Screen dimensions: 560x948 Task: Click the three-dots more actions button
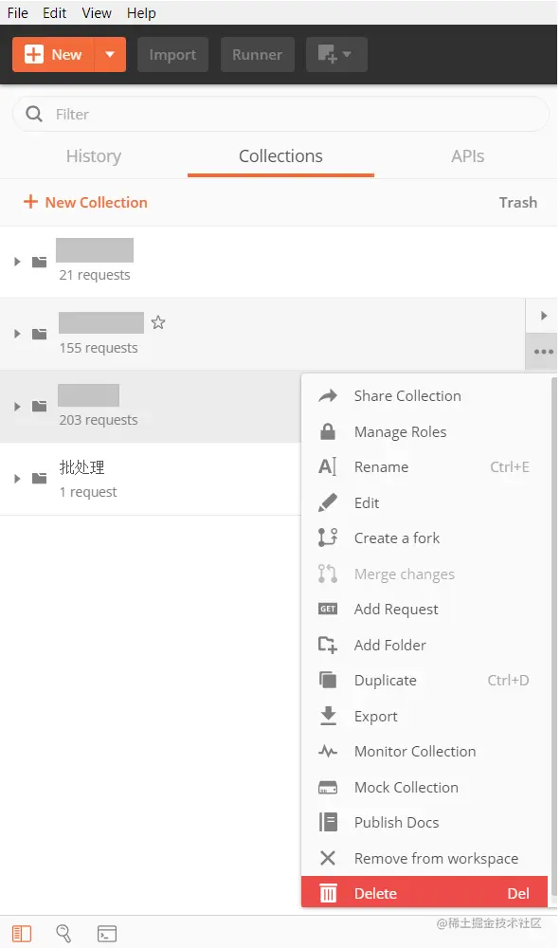(x=543, y=352)
